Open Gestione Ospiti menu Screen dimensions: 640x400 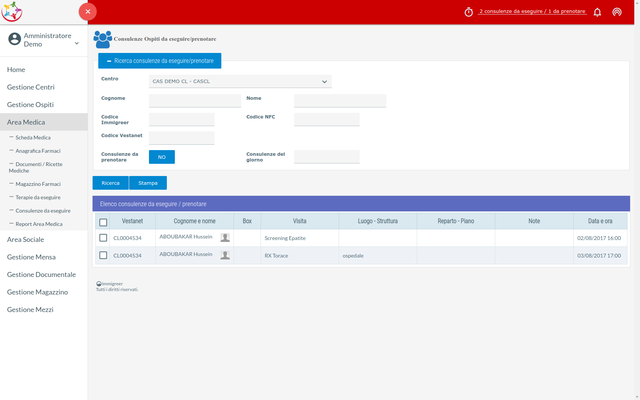pyautogui.click(x=30, y=104)
